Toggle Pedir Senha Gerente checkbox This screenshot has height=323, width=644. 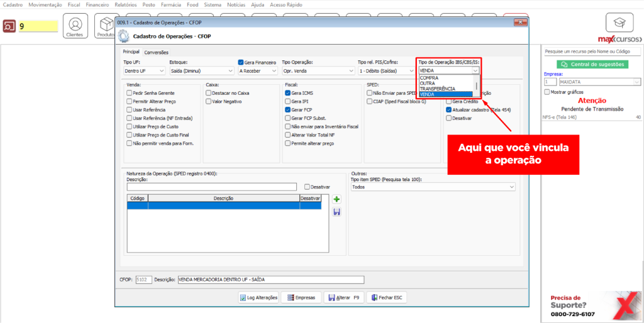(x=130, y=92)
